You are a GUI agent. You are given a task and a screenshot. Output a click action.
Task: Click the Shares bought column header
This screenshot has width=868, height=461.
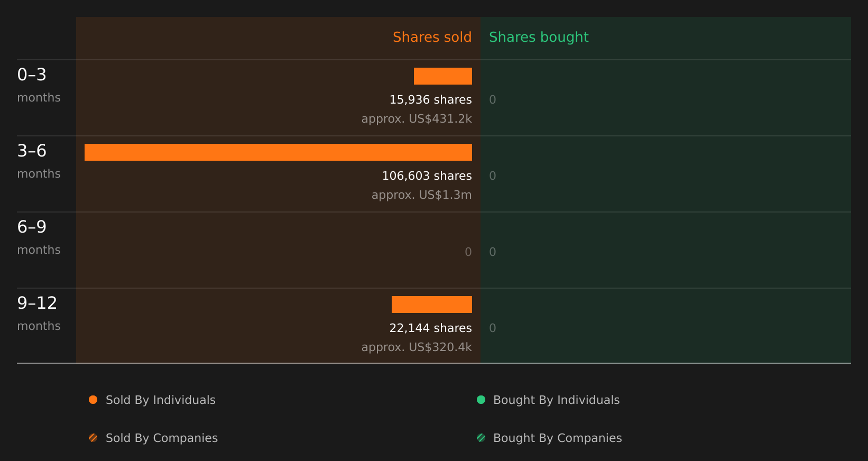click(x=539, y=37)
